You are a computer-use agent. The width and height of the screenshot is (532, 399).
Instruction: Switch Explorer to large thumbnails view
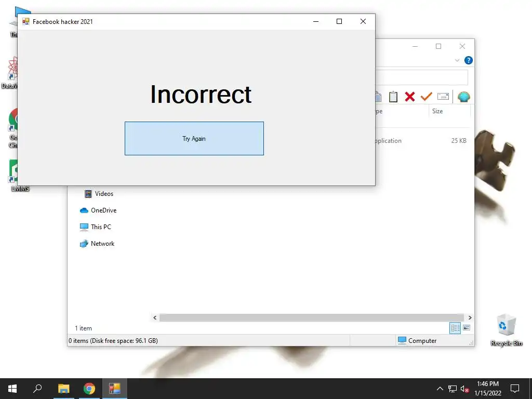tap(467, 328)
